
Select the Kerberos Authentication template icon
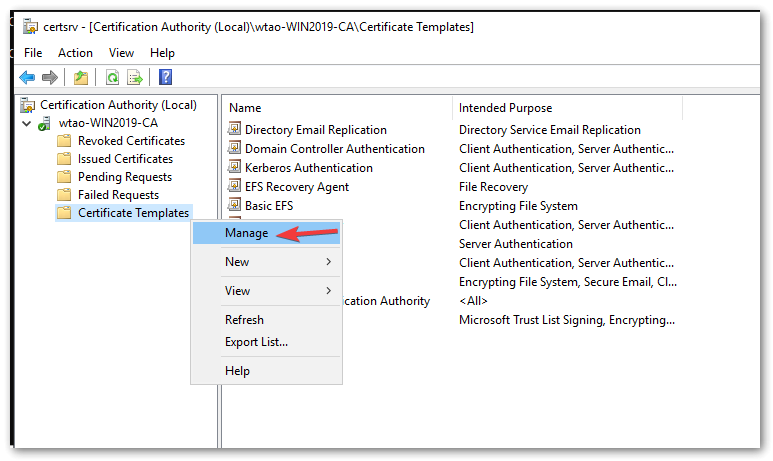[235, 167]
